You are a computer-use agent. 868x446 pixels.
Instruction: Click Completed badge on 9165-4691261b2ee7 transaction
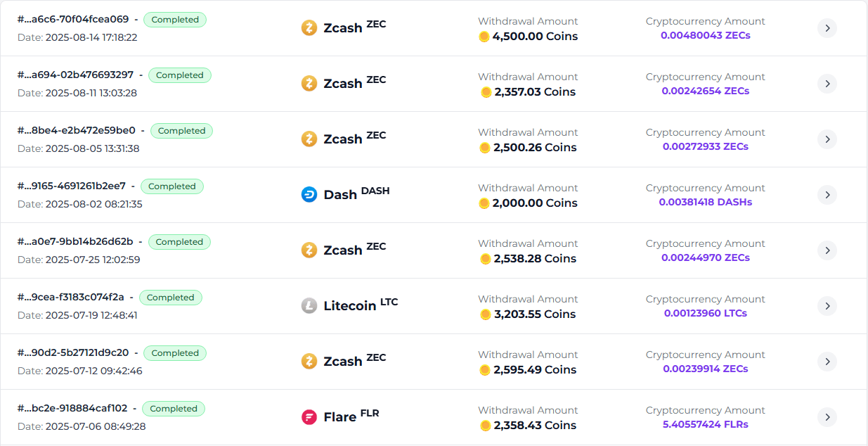click(x=172, y=186)
